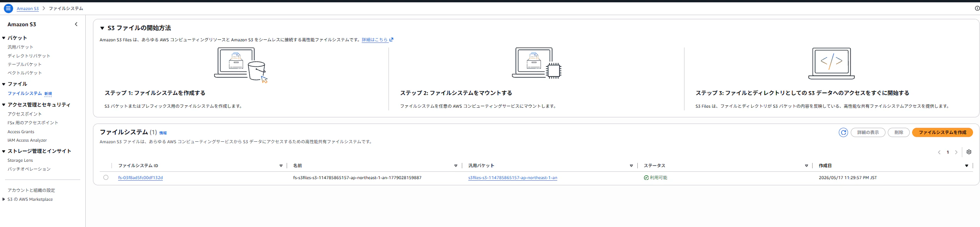The image size is (980, 227).
Task: Click ステップ 2: ファイルシステムをマウントする heading
Action: [x=456, y=93]
